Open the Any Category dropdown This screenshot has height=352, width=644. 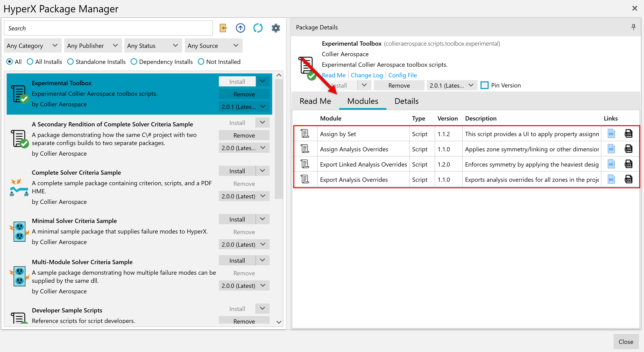point(32,45)
